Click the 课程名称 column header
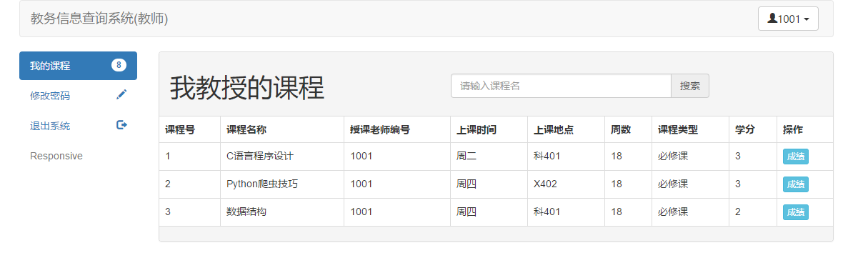 coord(246,129)
